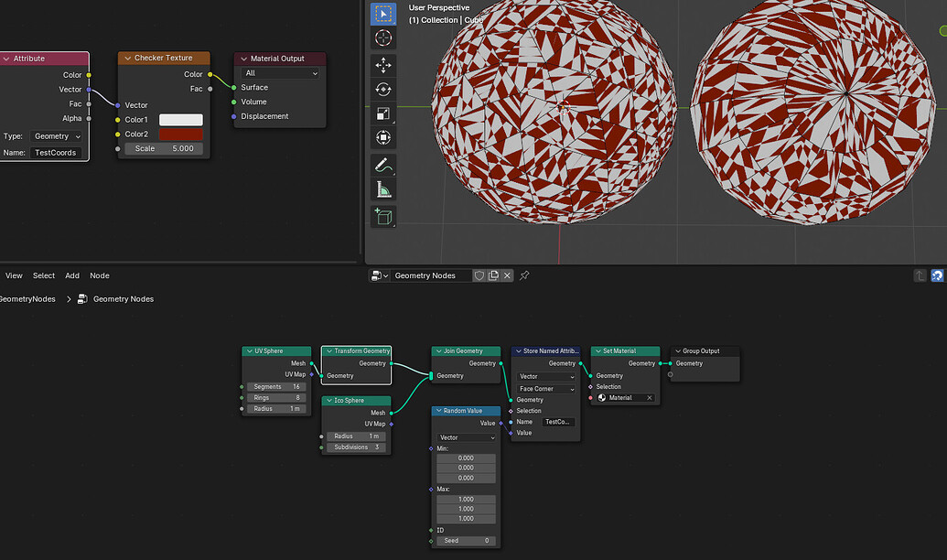
Task: Unlink the Geometry Nodes data-block
Action: [507, 275]
